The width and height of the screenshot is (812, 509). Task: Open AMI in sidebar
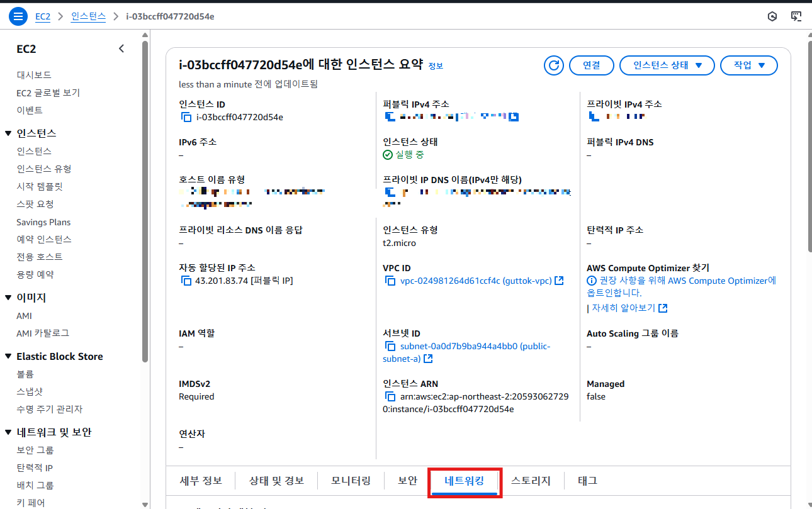coord(24,316)
